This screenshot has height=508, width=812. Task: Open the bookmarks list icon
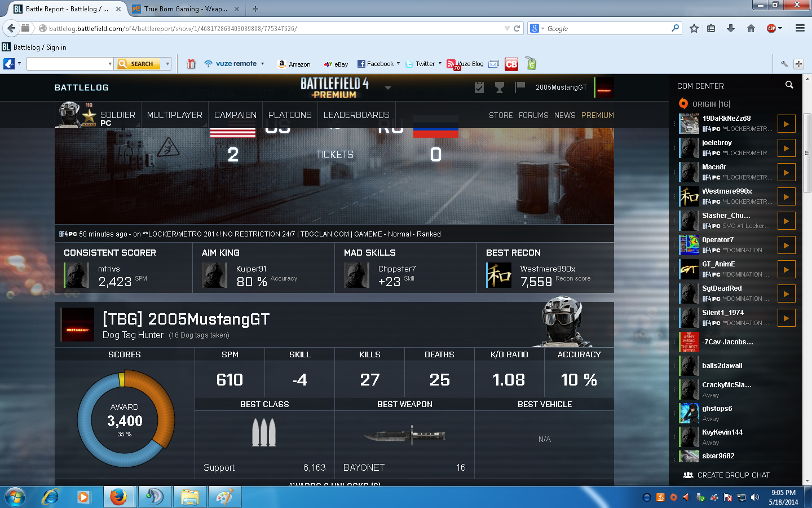tap(711, 28)
